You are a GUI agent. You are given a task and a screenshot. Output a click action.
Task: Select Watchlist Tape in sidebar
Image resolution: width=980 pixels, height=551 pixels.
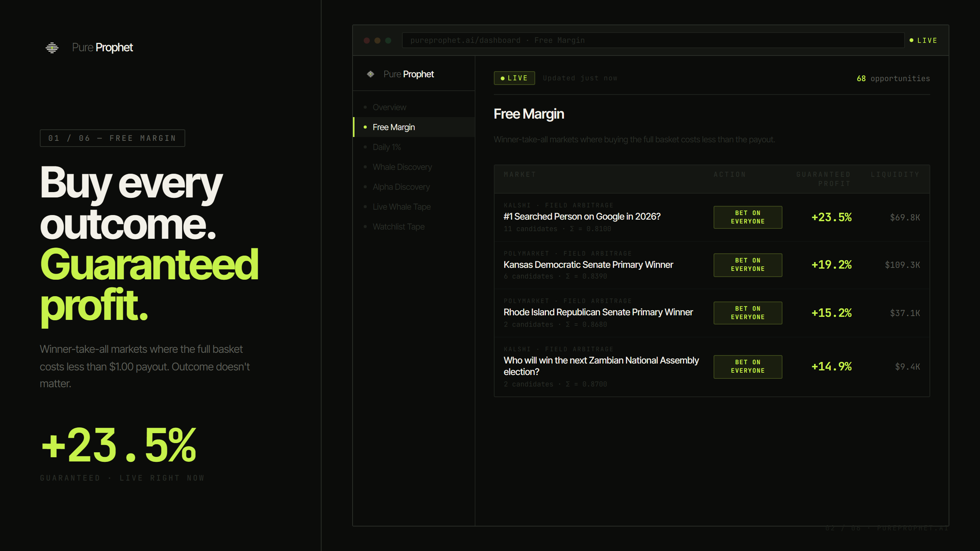[x=399, y=227]
